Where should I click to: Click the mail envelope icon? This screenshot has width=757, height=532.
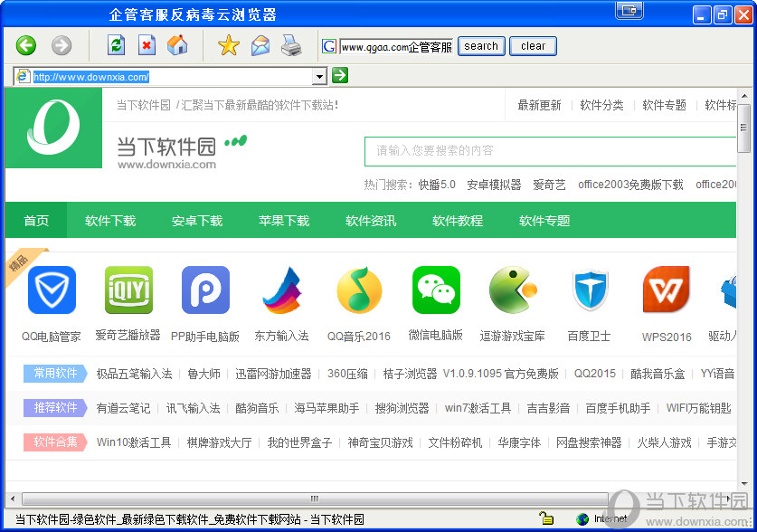[x=260, y=46]
